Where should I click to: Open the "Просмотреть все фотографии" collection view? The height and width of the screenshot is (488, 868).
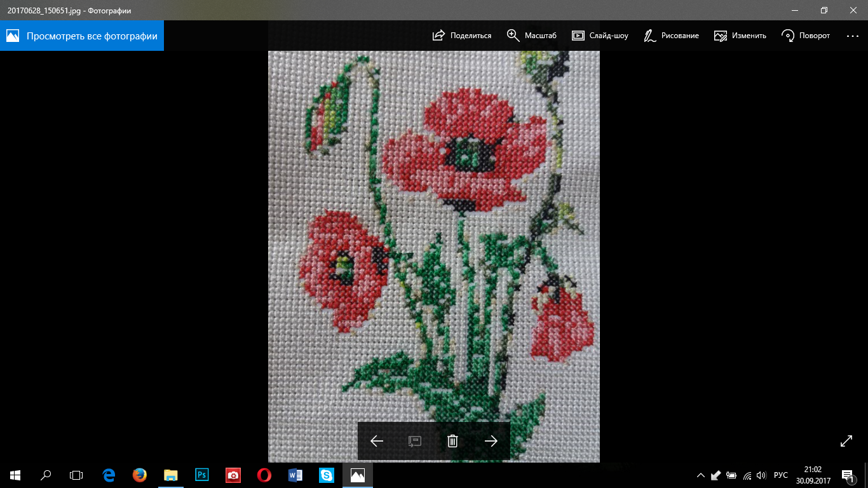coord(82,36)
